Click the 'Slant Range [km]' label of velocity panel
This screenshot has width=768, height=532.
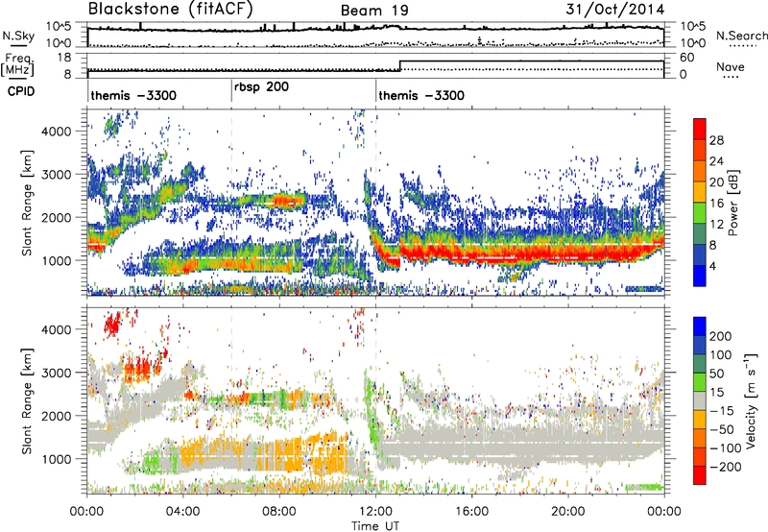[x=27, y=400]
